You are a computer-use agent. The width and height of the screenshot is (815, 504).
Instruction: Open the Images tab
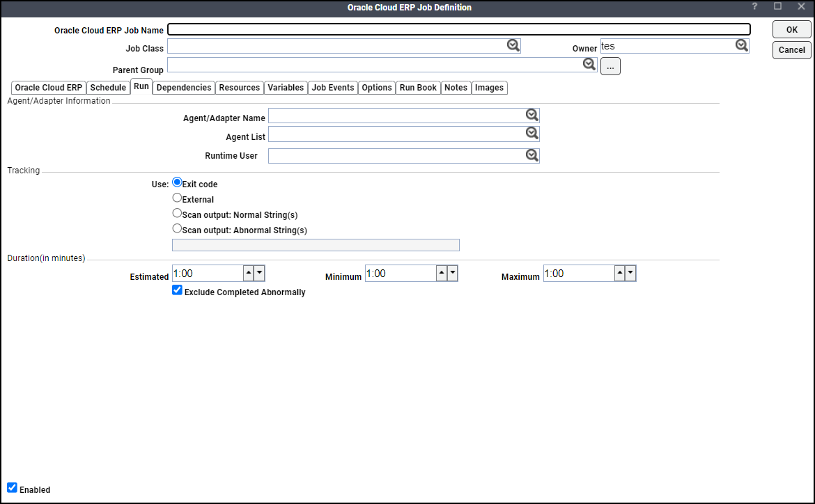(x=490, y=87)
